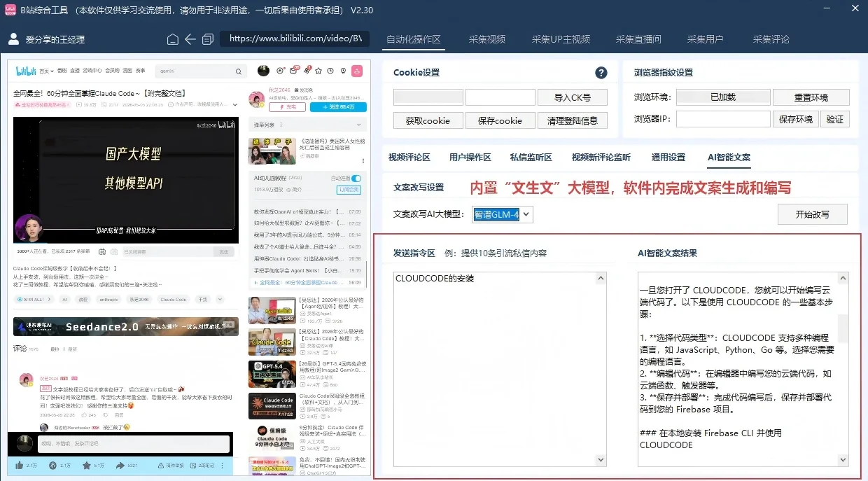Open the 视频评论区 sub-tab

pyautogui.click(x=409, y=158)
